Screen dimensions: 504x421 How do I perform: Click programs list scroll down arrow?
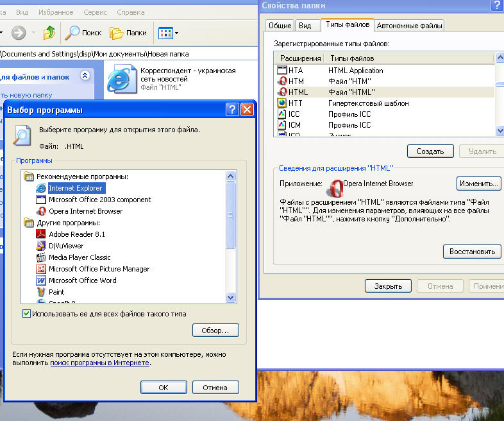230,297
